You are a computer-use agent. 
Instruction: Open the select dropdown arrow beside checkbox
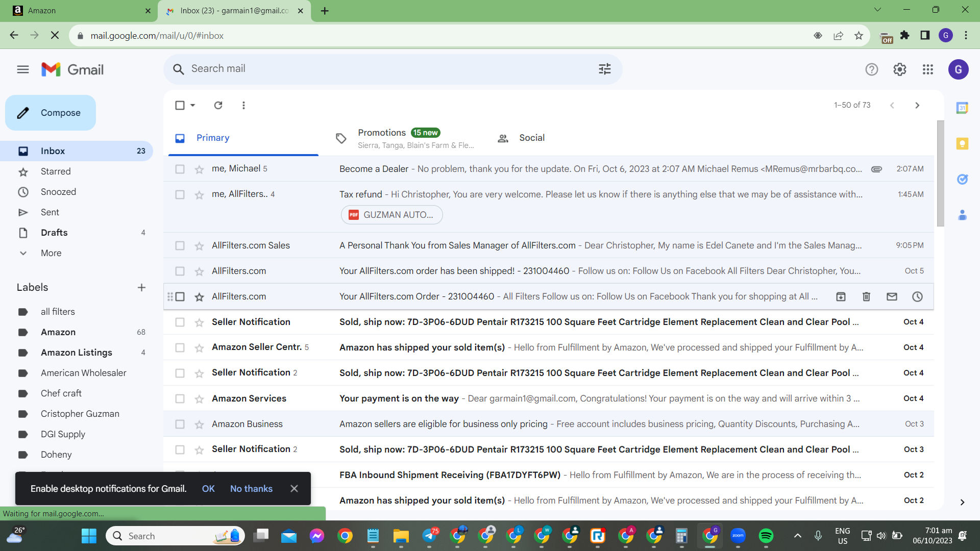click(x=192, y=105)
